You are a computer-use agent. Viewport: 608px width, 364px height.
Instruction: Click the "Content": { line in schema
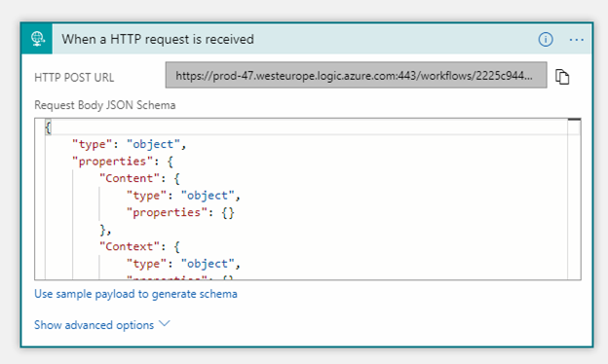pos(139,178)
